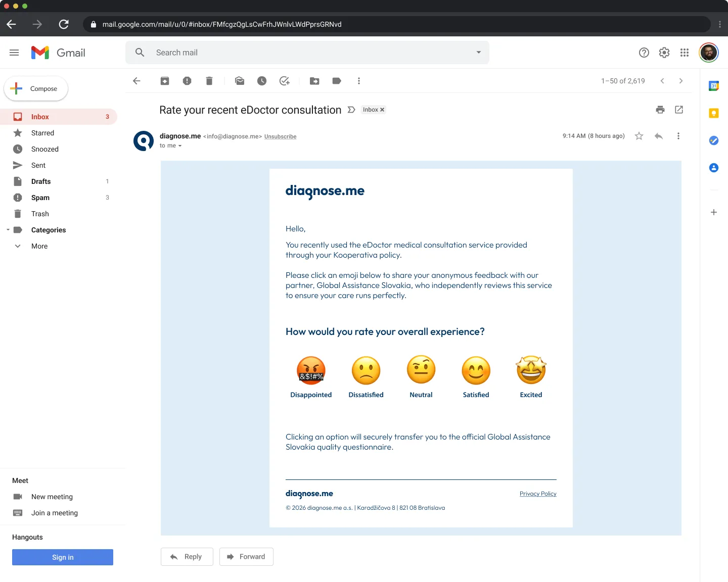
Task: Delete the email with trash icon
Action: 209,81
